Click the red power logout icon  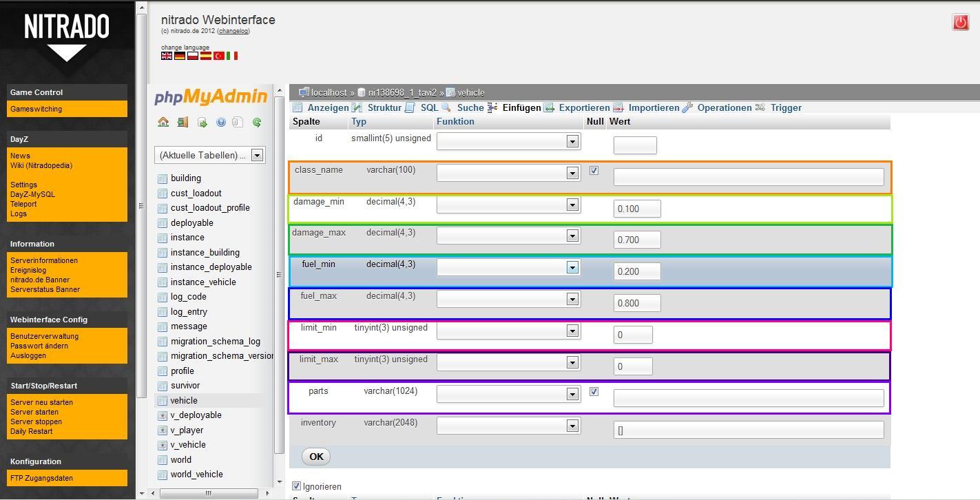point(961,22)
